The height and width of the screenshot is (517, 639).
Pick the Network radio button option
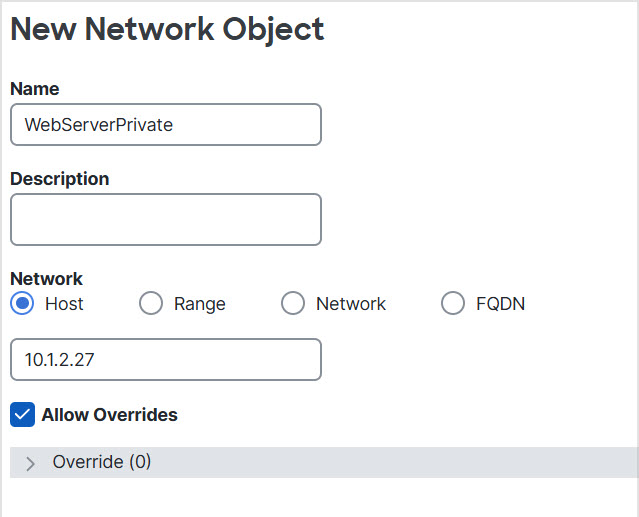point(293,304)
